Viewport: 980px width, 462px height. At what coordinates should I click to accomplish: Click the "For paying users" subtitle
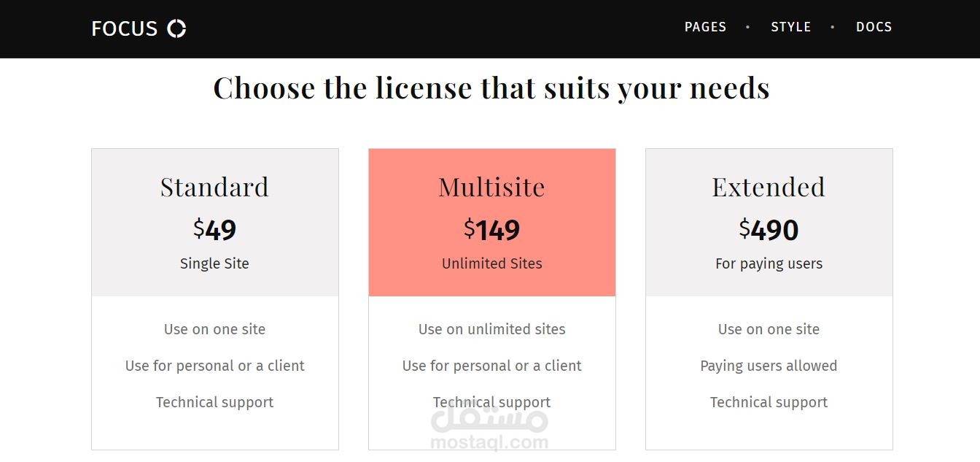(x=769, y=263)
